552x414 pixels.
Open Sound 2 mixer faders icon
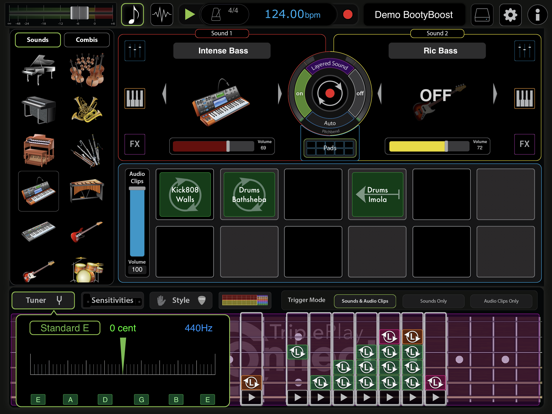point(524,51)
